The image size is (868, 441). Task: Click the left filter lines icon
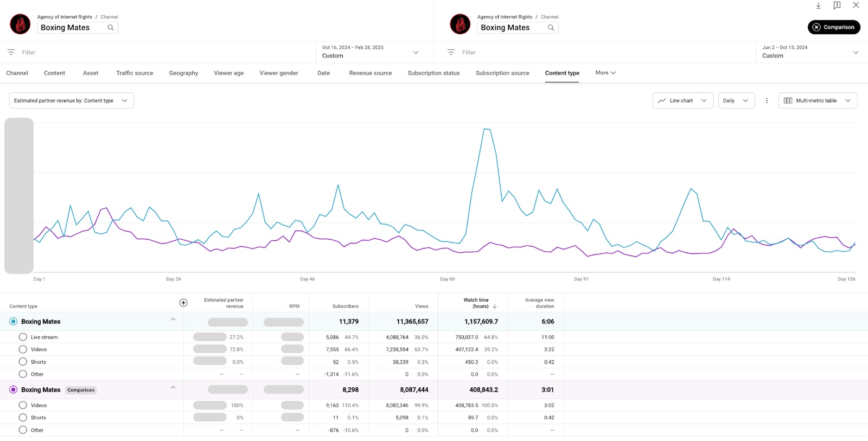coord(11,53)
